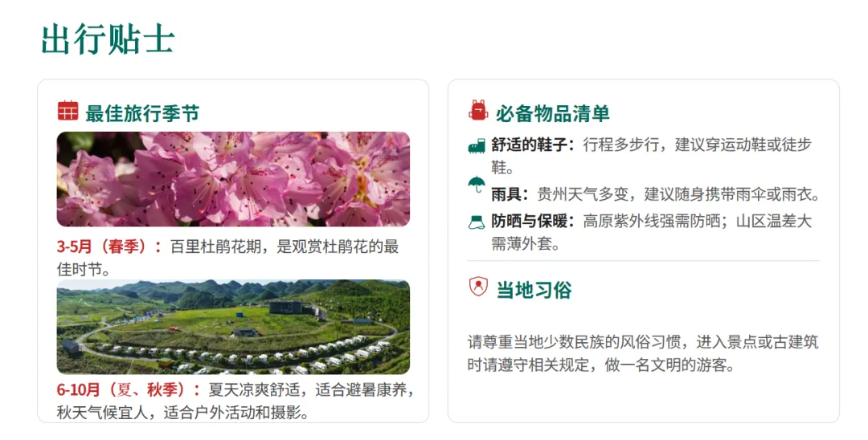This screenshot has height=440, width=868.
Task: Click the red backpack icon
Action: pyautogui.click(x=477, y=111)
